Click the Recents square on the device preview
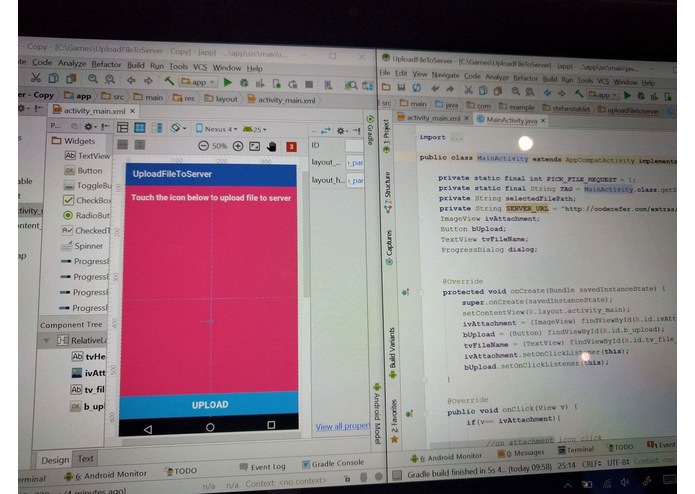Viewport: 695px width, 494px height. point(271,425)
